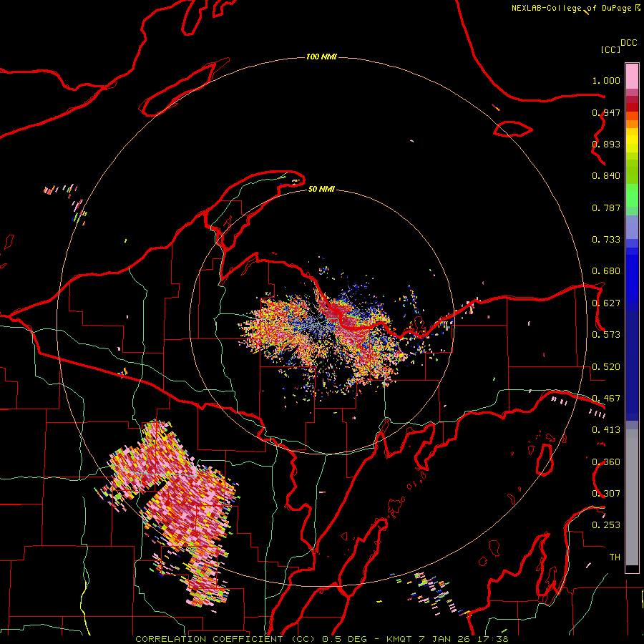Click the TH threshold label on scale

(x=615, y=557)
